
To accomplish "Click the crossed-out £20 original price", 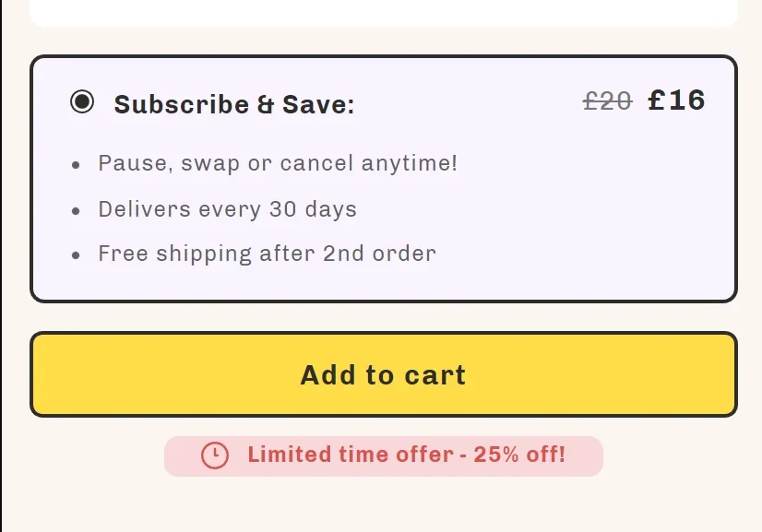I will point(607,101).
